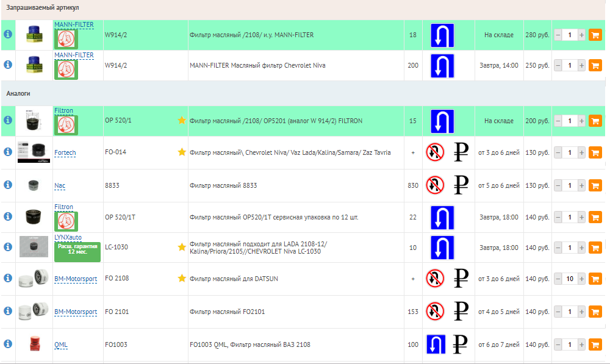Click the extended warranty badge under LYNXauto

77,252
